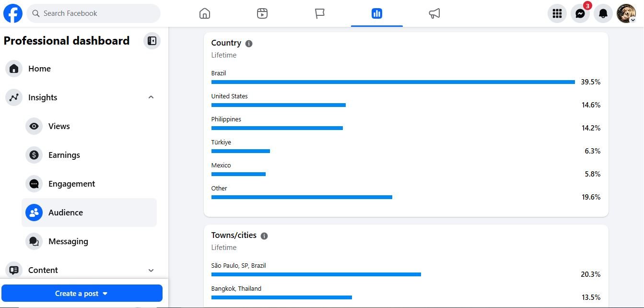Click the Facebook logo icon

click(13, 13)
